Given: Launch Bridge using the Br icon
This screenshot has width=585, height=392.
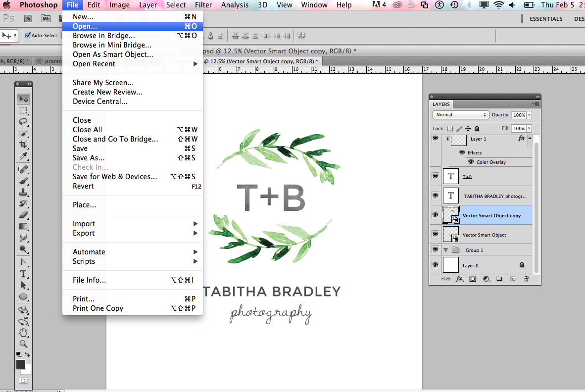Looking at the screenshot, I should tap(28, 19).
